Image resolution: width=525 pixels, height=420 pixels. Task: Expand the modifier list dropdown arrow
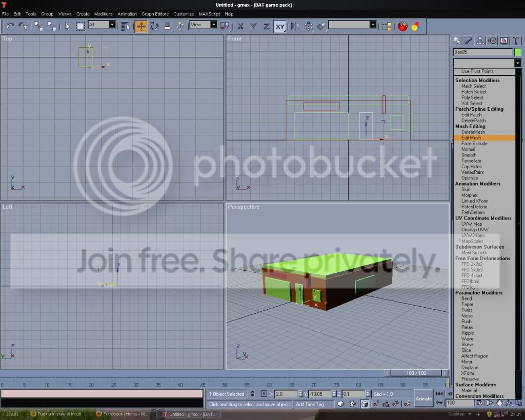click(518, 63)
